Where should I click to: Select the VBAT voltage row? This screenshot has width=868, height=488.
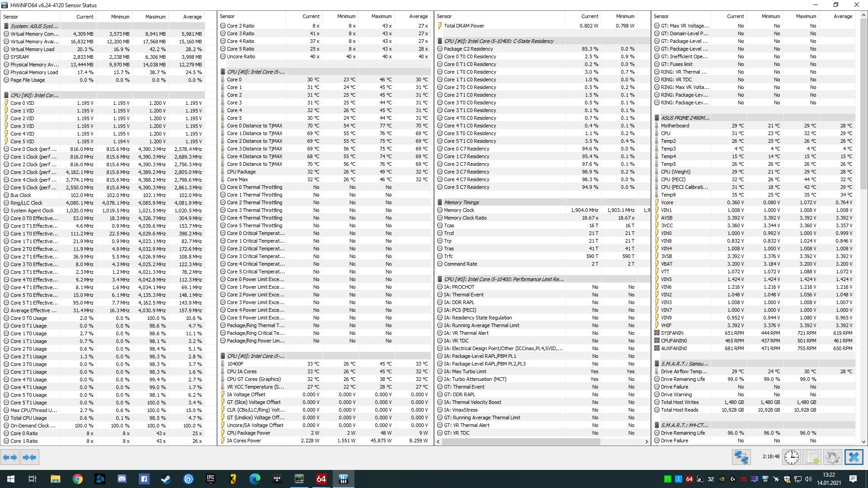(754, 264)
